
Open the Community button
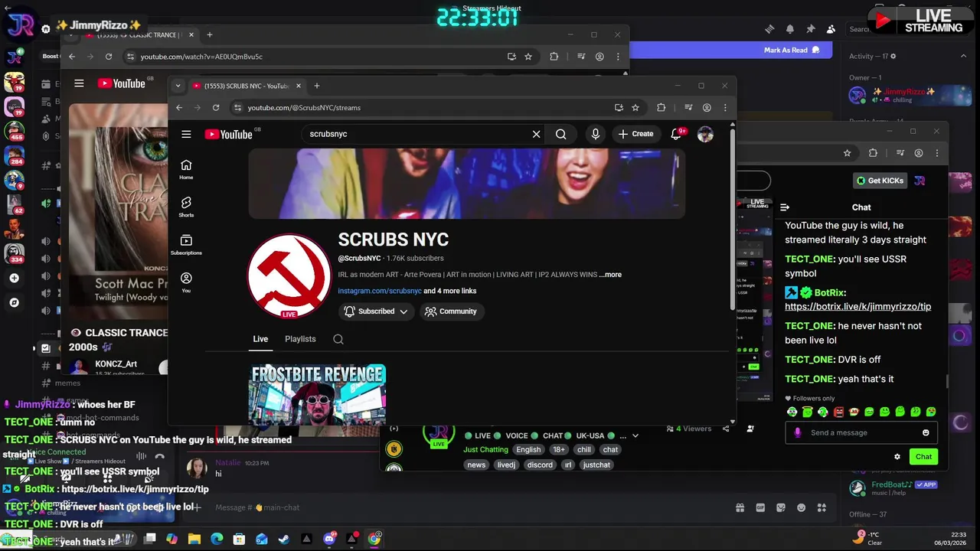click(x=451, y=311)
